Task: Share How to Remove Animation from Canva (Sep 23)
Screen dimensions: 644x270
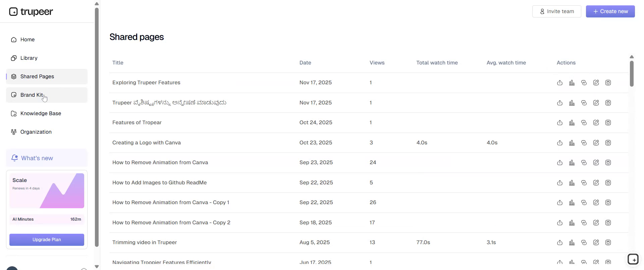Action: (x=560, y=163)
